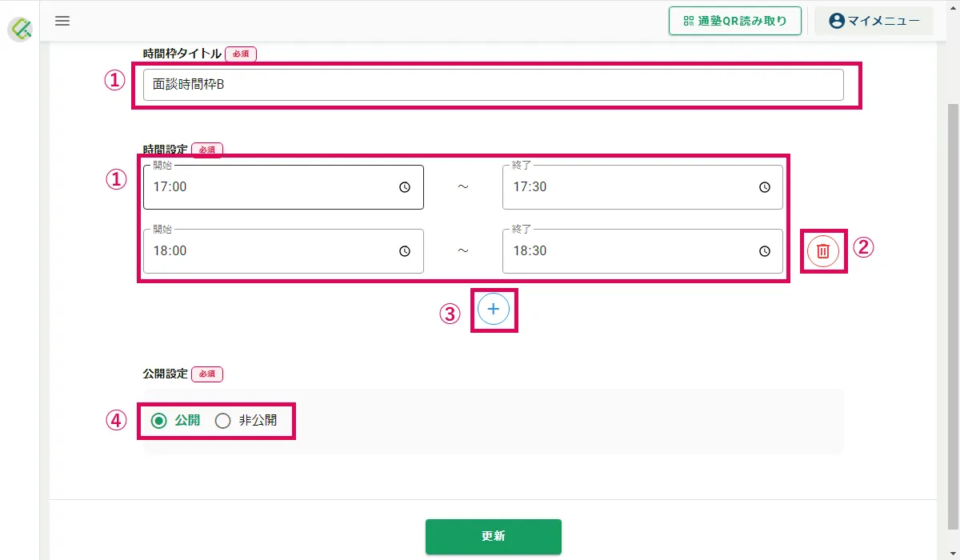Image resolution: width=960 pixels, height=560 pixels.
Task: Click the 通塾QR読み取り button
Action: tap(735, 22)
